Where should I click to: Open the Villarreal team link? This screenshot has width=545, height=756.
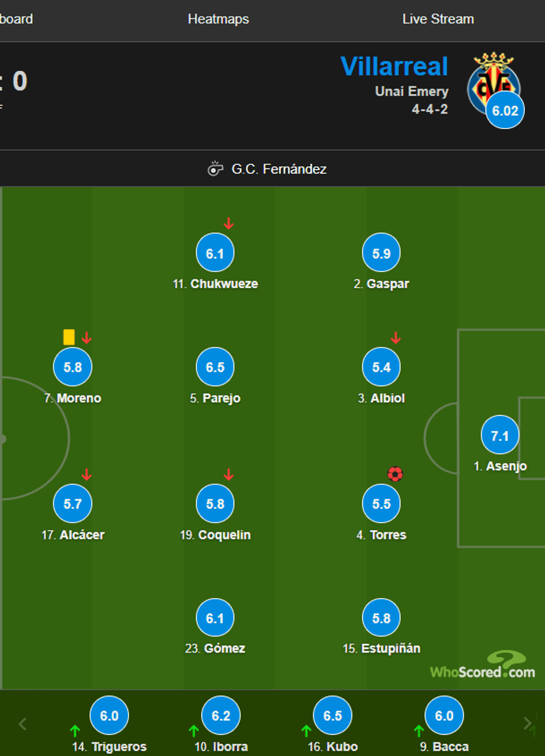pyautogui.click(x=394, y=66)
